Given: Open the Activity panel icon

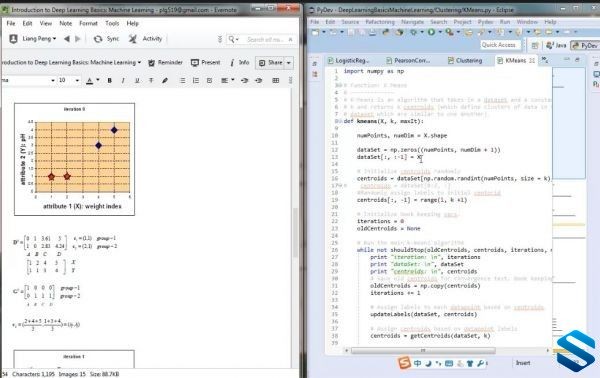Looking at the screenshot, I should coord(132,39).
